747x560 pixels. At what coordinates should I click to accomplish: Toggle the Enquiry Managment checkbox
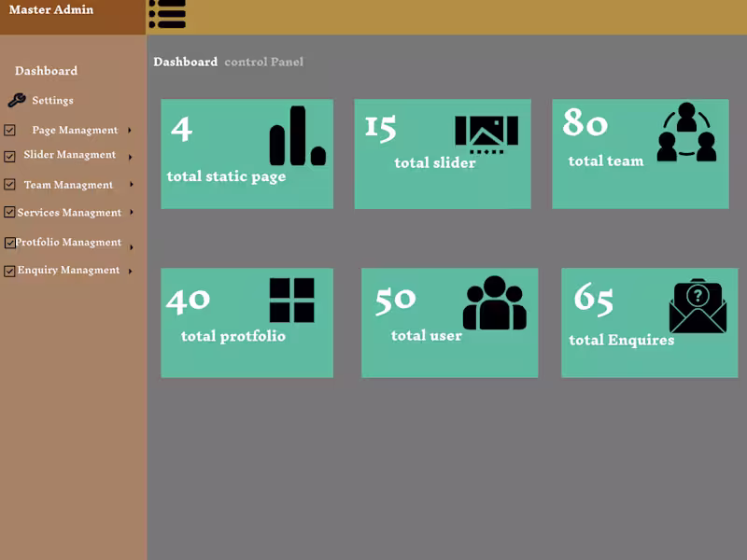coord(9,271)
